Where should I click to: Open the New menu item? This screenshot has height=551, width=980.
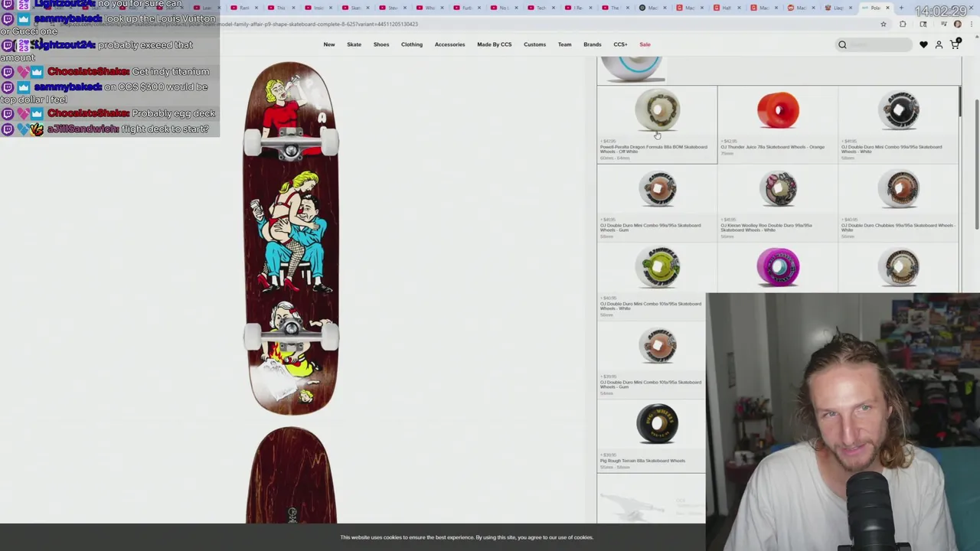click(329, 44)
